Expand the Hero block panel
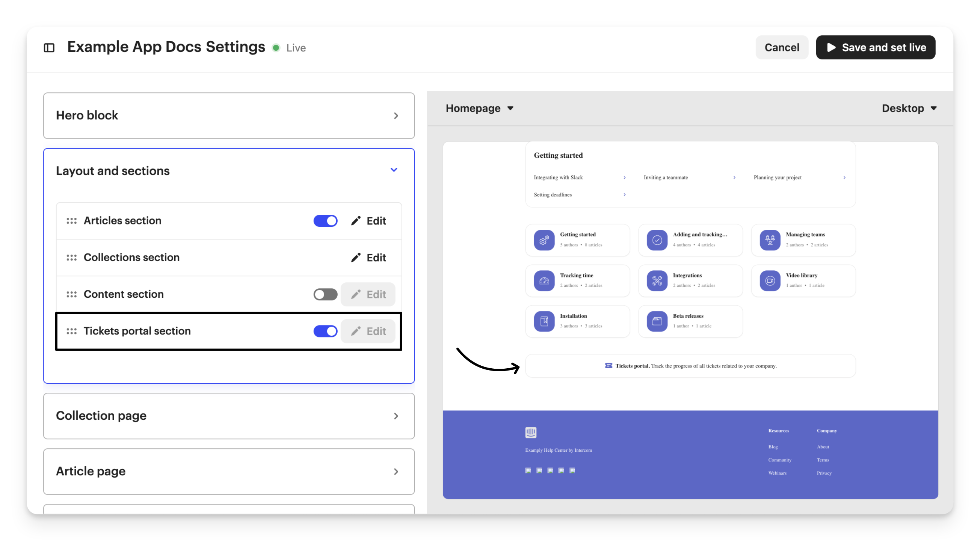The width and height of the screenshot is (980, 541). [396, 116]
